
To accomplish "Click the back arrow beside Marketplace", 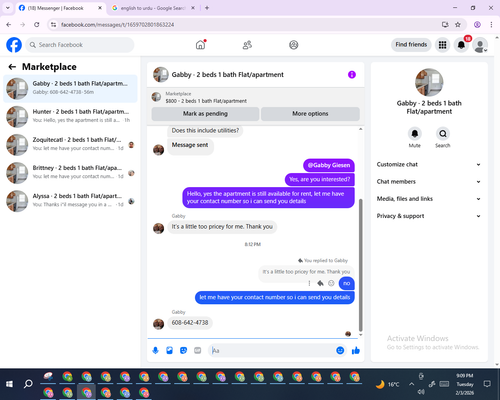I will pos(12,67).
